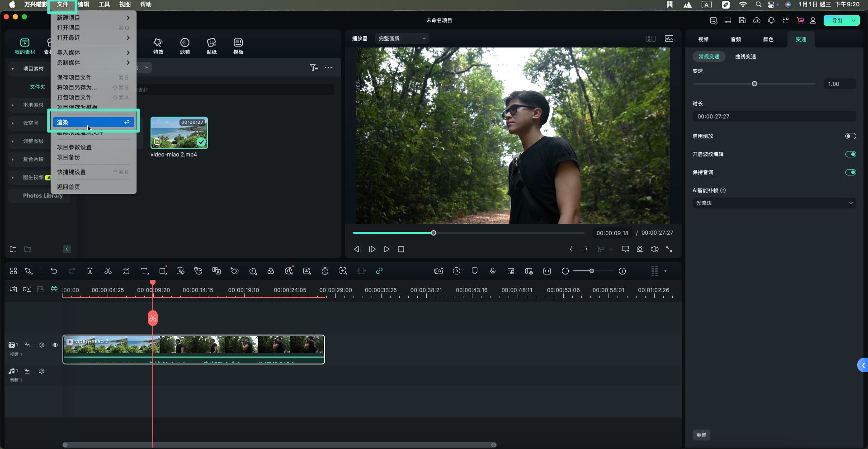Select the crop tool in timeline toolbar
The width and height of the screenshot is (868, 449).
[126, 271]
